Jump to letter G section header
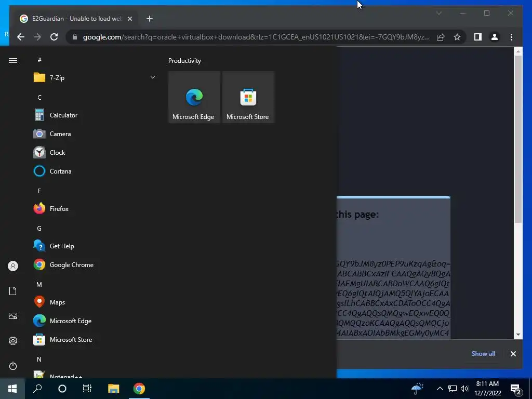 pyautogui.click(x=39, y=229)
